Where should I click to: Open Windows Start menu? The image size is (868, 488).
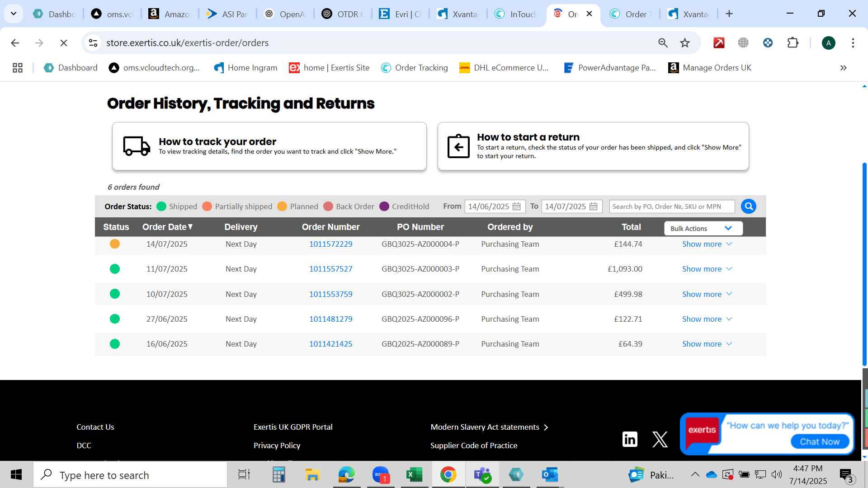point(16,475)
